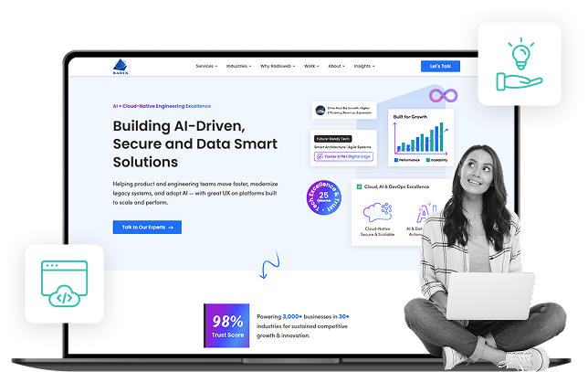Screen dimensions: 588x372
Task: Expand the Insights menu
Action: click(x=364, y=66)
